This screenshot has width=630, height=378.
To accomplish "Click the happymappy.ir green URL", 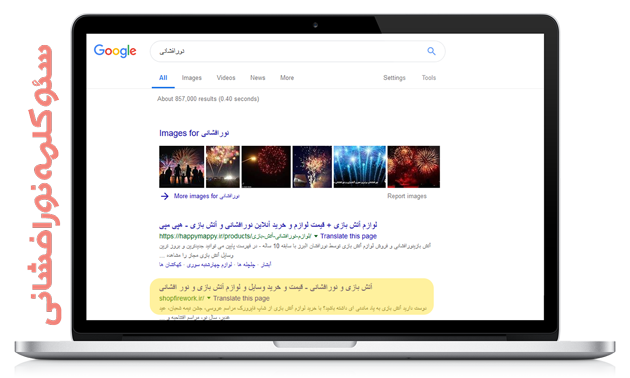I will point(235,236).
